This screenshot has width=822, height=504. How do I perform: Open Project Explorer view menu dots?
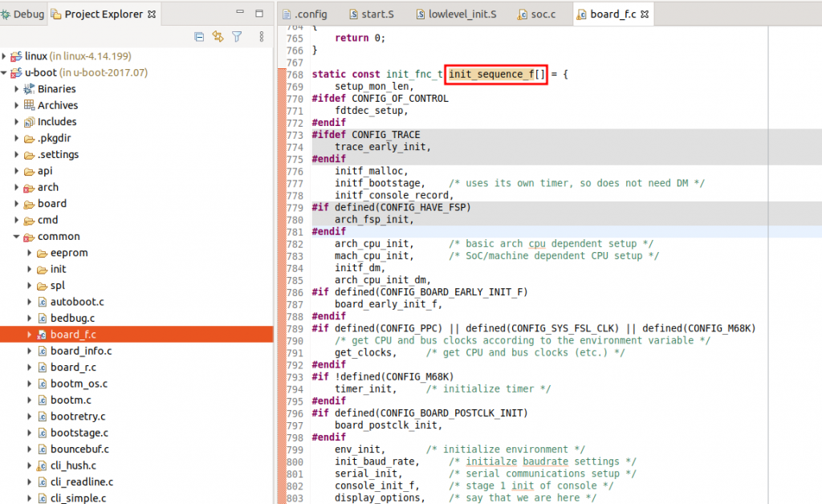[x=261, y=37]
